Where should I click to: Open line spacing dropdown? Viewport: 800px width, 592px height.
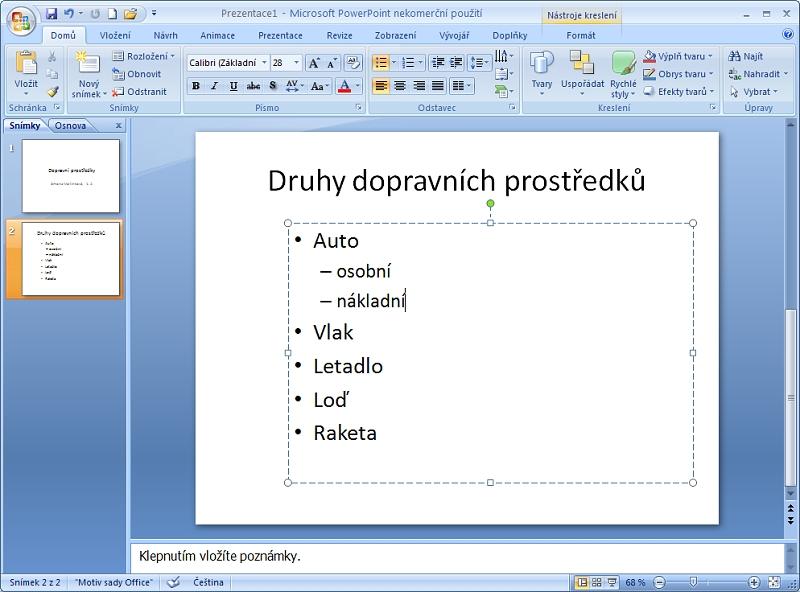tap(480, 63)
